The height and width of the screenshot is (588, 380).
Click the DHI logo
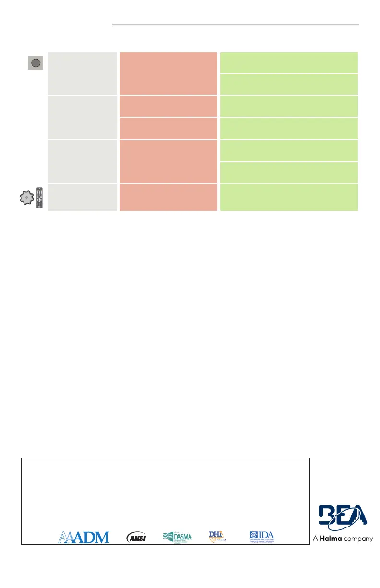pos(217,536)
